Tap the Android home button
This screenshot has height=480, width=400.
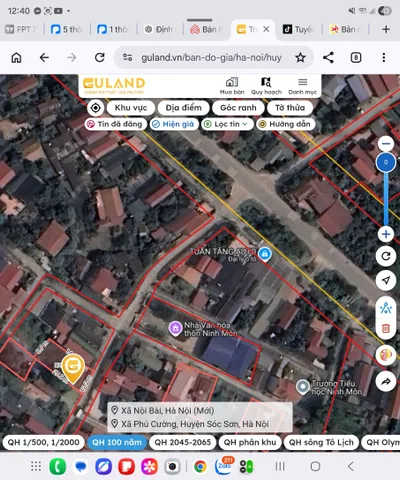(x=315, y=466)
